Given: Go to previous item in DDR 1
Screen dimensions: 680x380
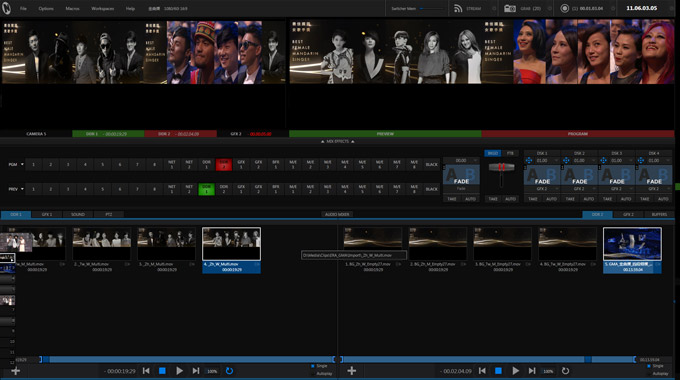Looking at the screenshot, I should pyautogui.click(x=146, y=371).
